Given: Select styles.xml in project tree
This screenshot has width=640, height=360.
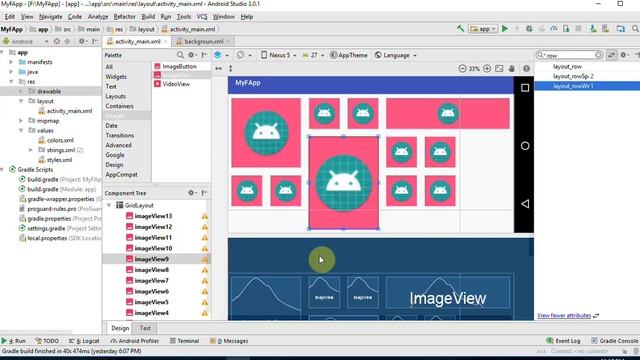Looking at the screenshot, I should (x=59, y=160).
